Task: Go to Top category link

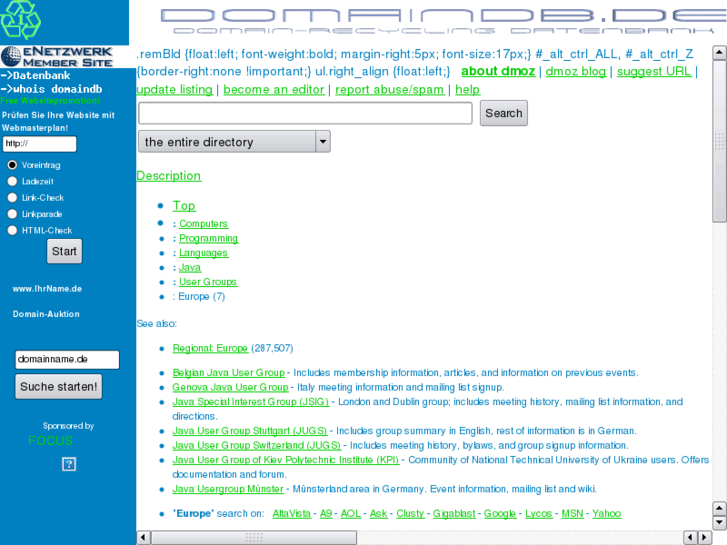Action: coord(184,205)
